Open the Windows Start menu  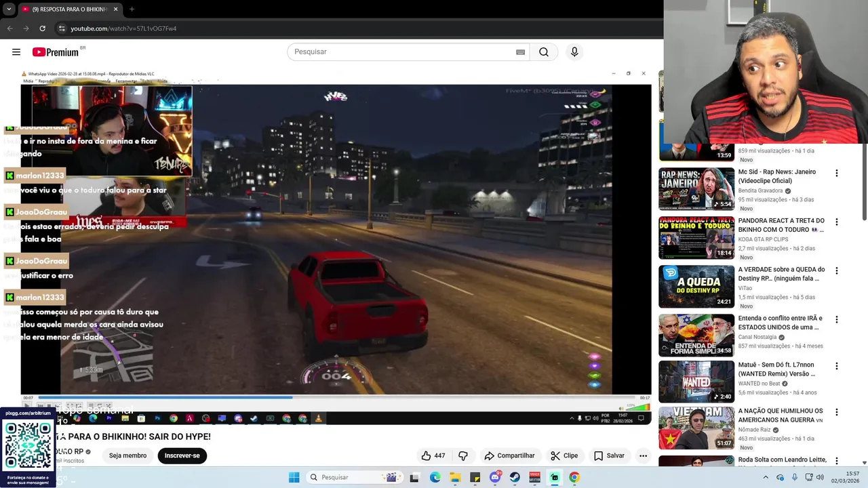(294, 477)
